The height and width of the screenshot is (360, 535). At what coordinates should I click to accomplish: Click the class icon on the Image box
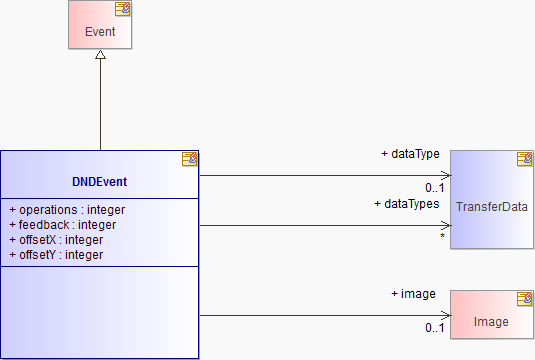click(x=524, y=299)
